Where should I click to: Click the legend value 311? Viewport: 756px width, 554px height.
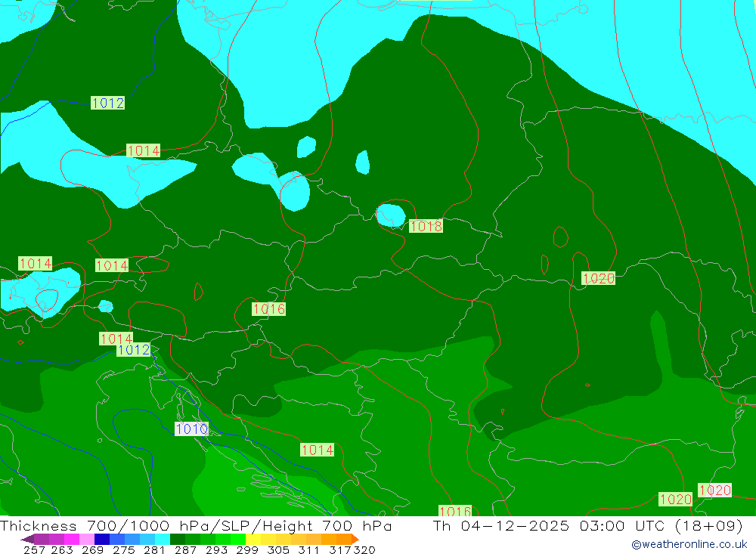click(308, 549)
